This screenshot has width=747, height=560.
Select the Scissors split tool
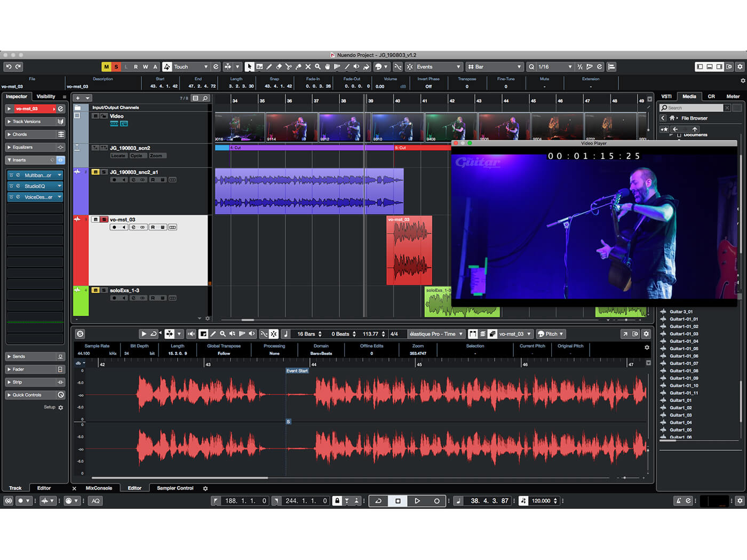pyautogui.click(x=289, y=67)
